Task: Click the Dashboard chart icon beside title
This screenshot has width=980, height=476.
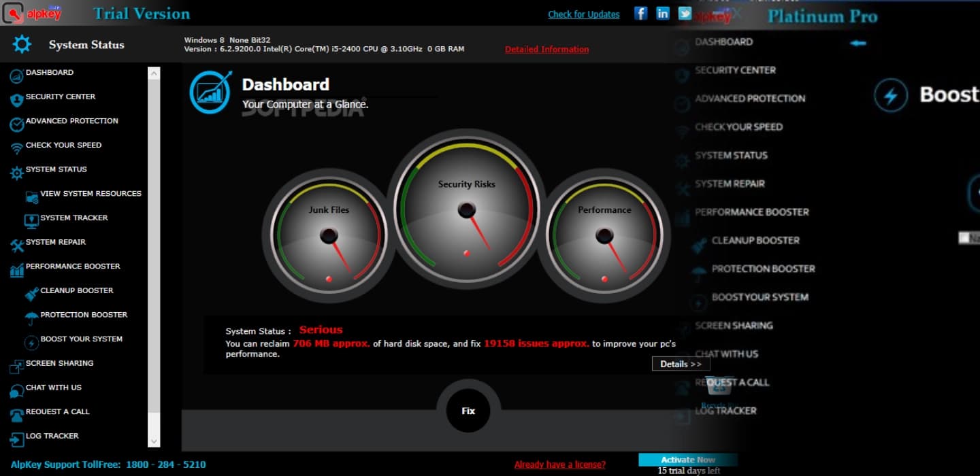Action: 211,92
